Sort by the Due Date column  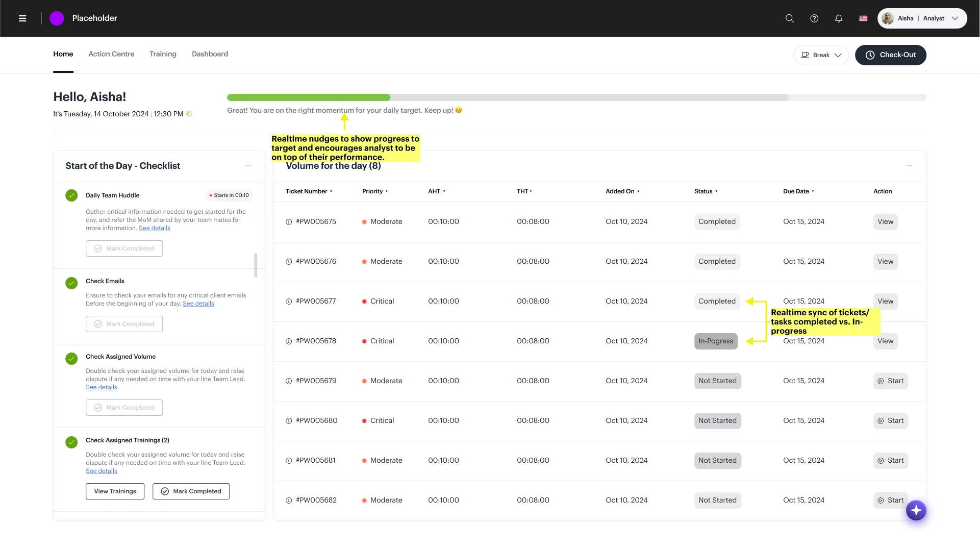coord(798,191)
